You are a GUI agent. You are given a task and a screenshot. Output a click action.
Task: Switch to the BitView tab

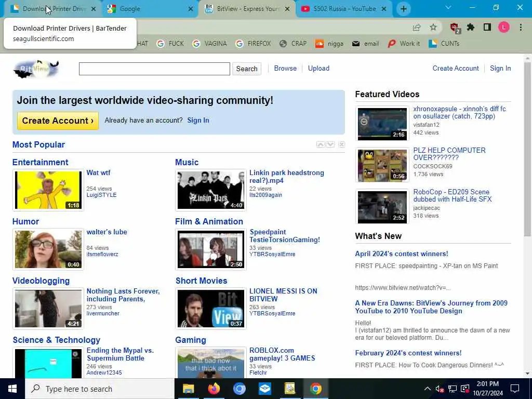(x=247, y=9)
